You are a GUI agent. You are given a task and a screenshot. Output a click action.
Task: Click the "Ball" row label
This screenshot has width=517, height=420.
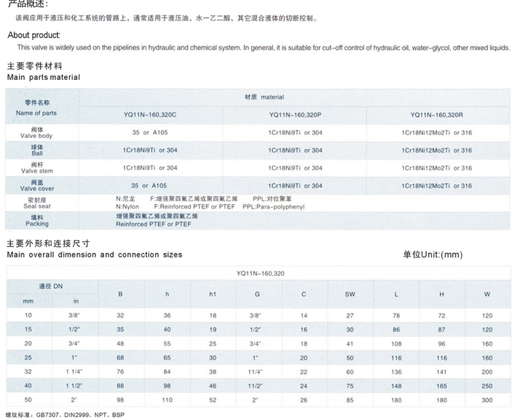pos(37,153)
